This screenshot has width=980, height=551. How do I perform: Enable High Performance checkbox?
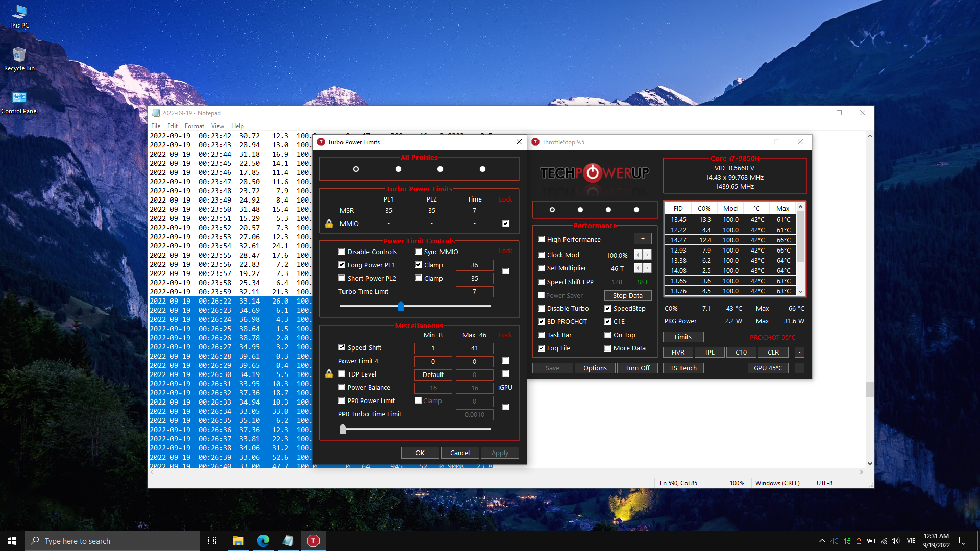click(542, 239)
